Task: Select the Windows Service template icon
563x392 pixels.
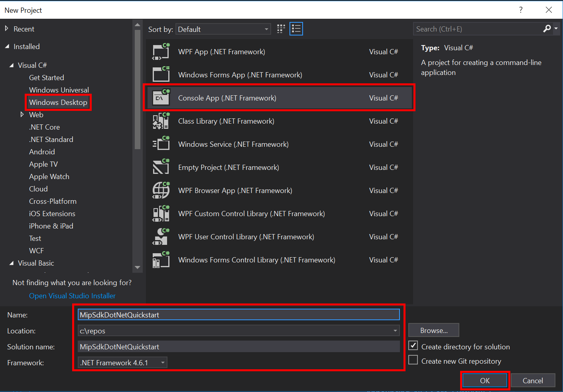Action: point(161,144)
